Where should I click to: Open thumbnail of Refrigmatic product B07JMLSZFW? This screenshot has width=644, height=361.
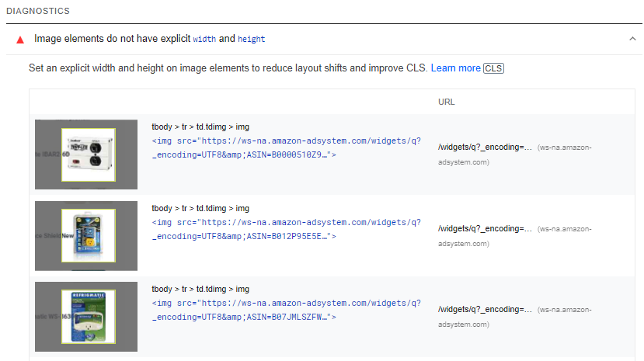(86, 317)
